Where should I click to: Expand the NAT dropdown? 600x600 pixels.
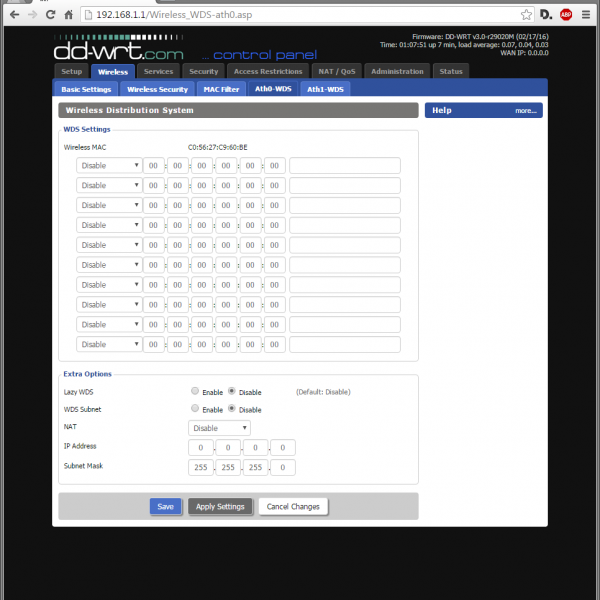pyautogui.click(x=219, y=428)
